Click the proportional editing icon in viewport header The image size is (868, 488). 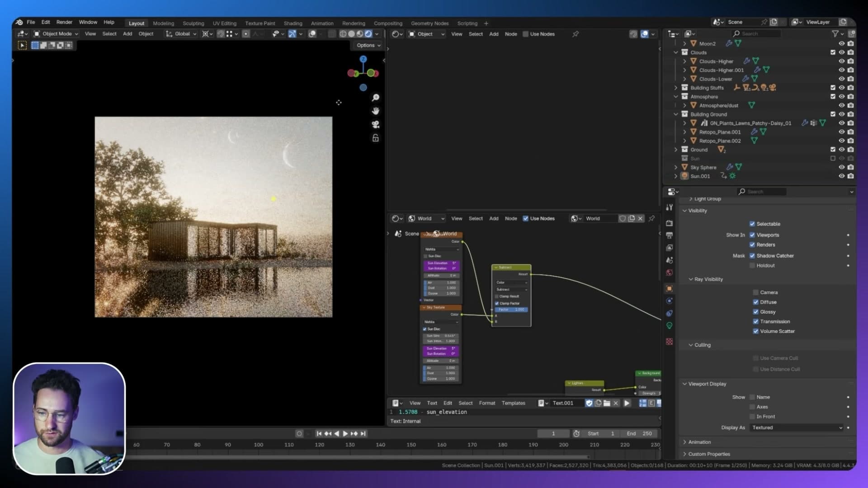click(246, 34)
